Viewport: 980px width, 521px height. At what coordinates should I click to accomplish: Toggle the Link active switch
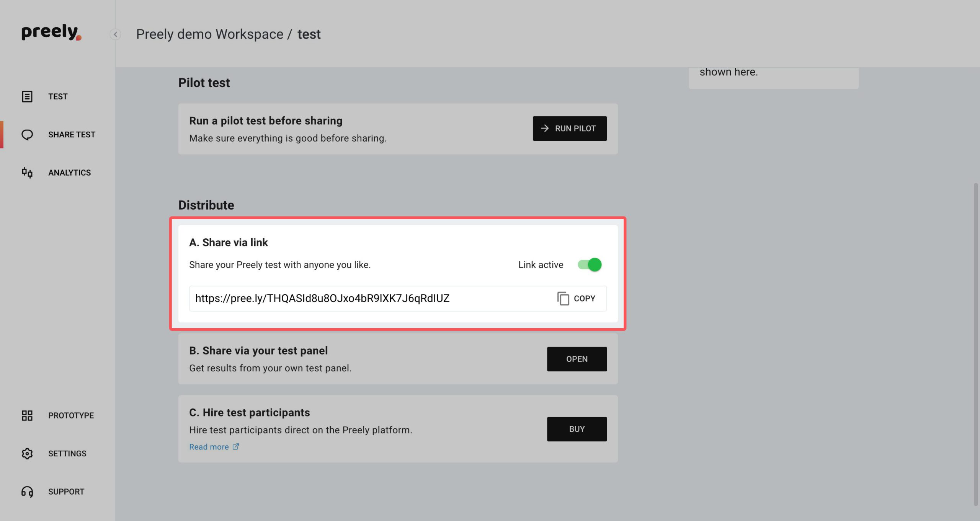point(590,265)
